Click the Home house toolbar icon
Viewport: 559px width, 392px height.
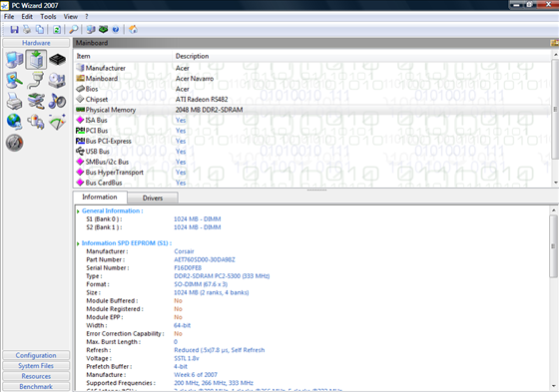click(133, 30)
